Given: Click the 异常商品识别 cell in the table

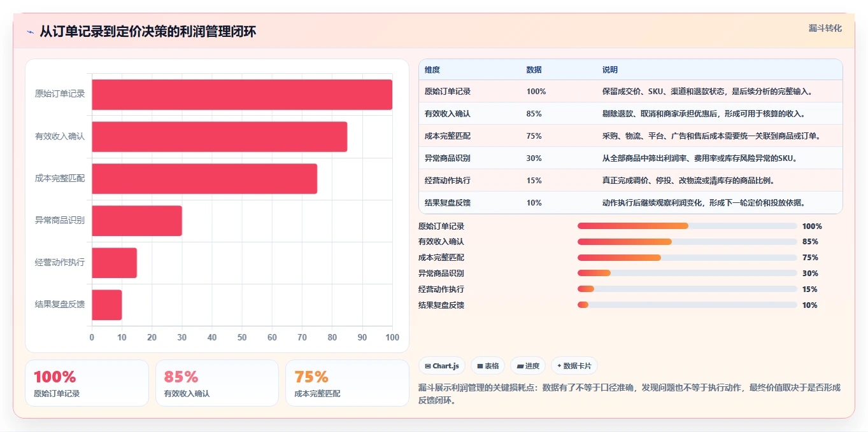Looking at the screenshot, I should click(x=448, y=158).
